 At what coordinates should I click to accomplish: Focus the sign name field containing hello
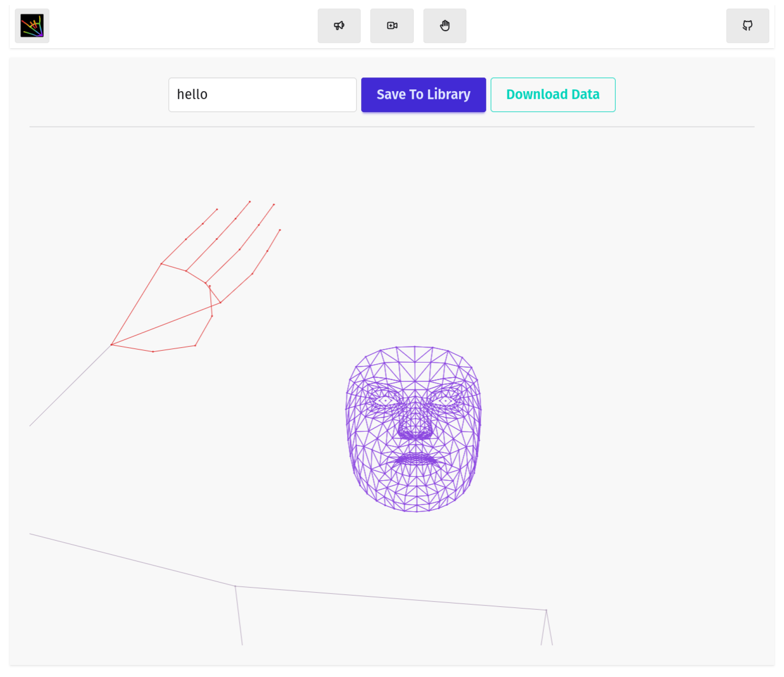click(262, 95)
